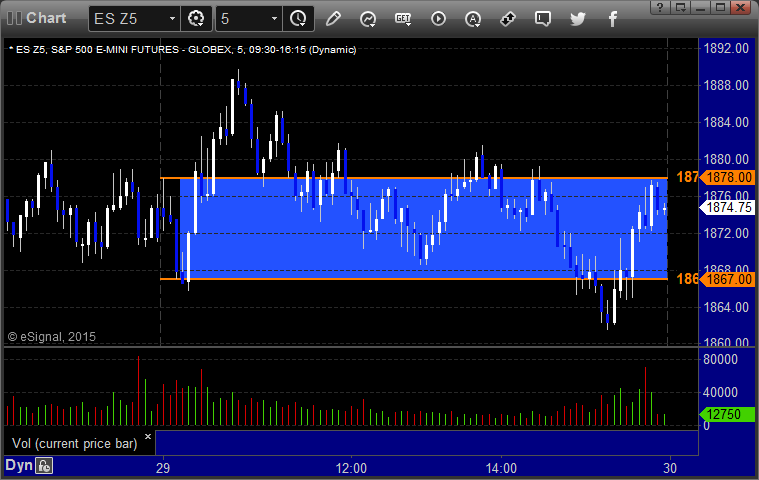This screenshot has width=759, height=480.
Task: Select the pencil drawing tool
Action: click(333, 19)
